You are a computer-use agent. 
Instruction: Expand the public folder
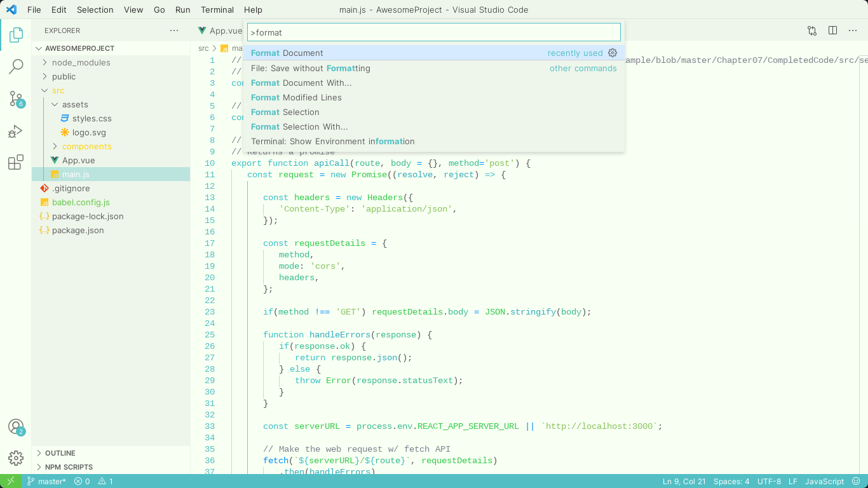(x=111, y=76)
